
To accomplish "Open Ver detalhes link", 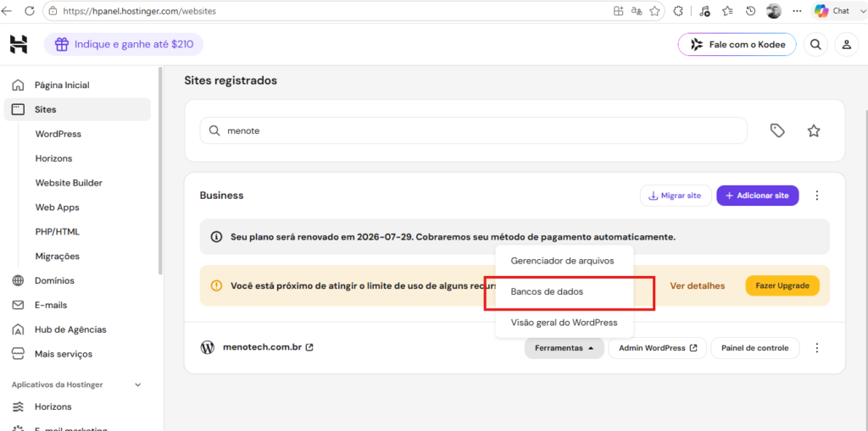I will [697, 285].
